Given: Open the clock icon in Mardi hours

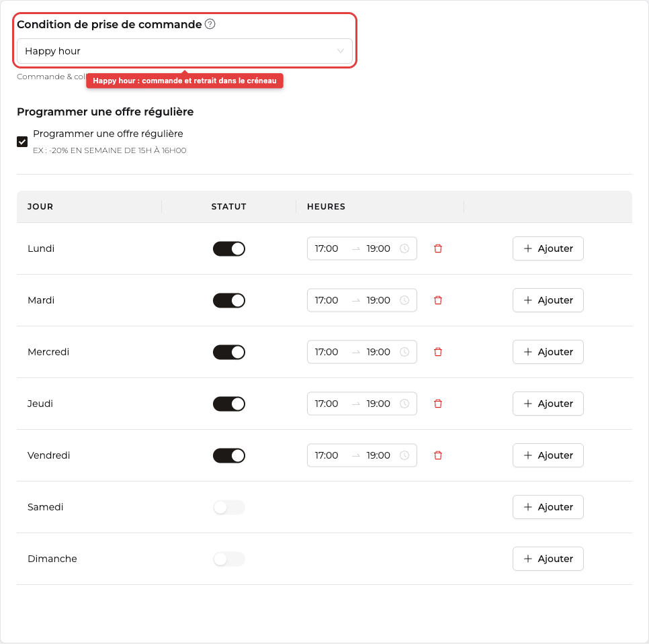Looking at the screenshot, I should point(404,300).
